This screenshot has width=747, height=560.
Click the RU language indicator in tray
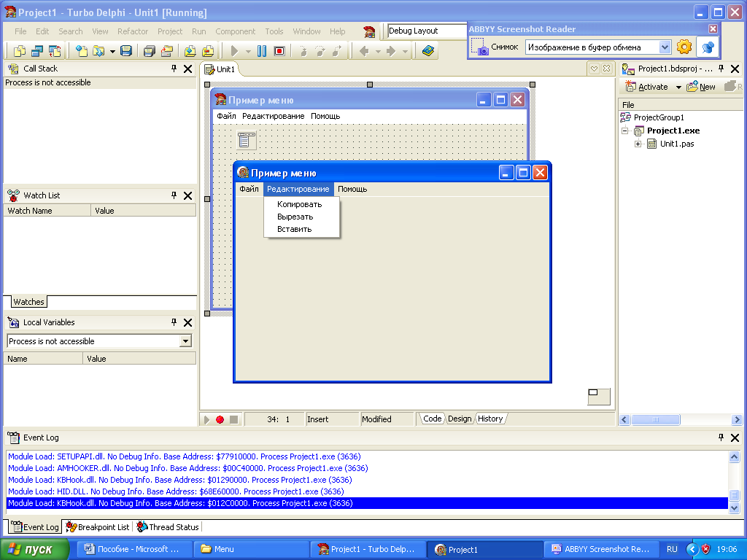pyautogui.click(x=672, y=549)
